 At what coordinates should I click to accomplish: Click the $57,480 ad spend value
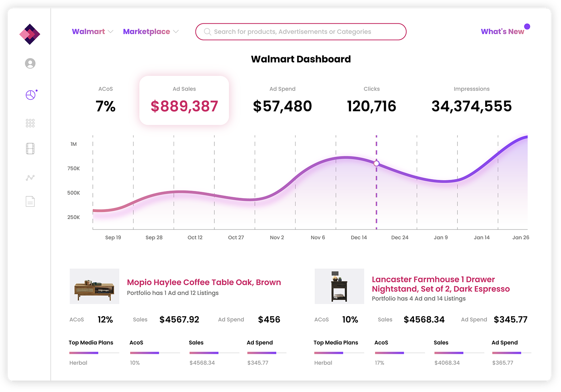(282, 106)
